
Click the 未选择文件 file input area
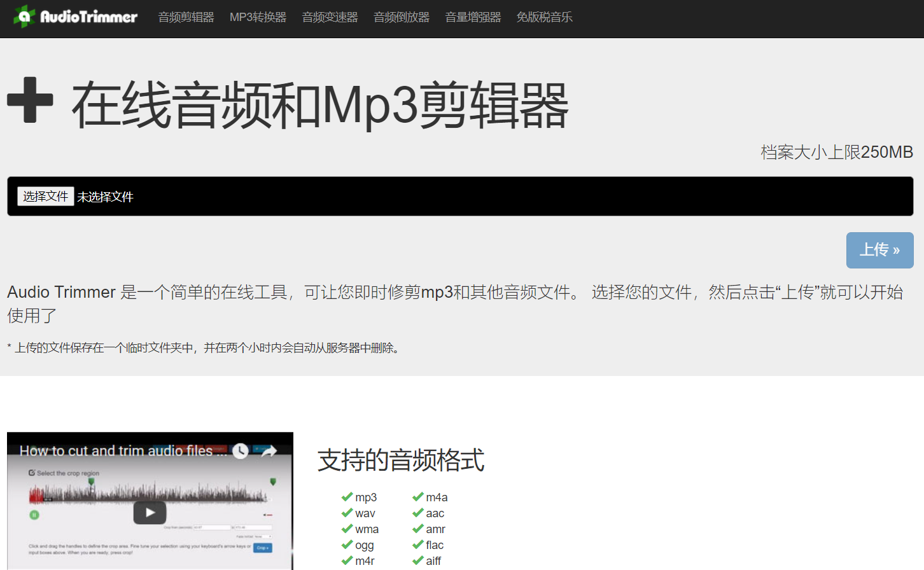[x=105, y=197]
